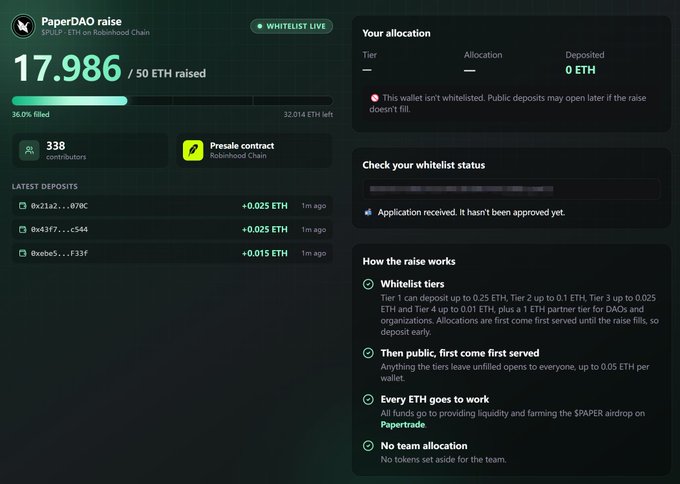Screen dimensions: 680x484
Task: Click the WHITELIST LIVE status badge
Action: (x=291, y=26)
